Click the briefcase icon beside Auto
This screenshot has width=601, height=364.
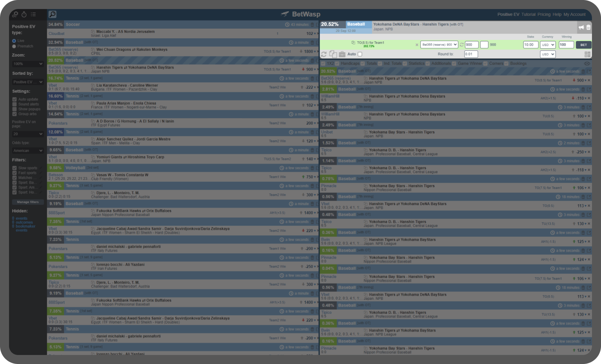point(342,54)
